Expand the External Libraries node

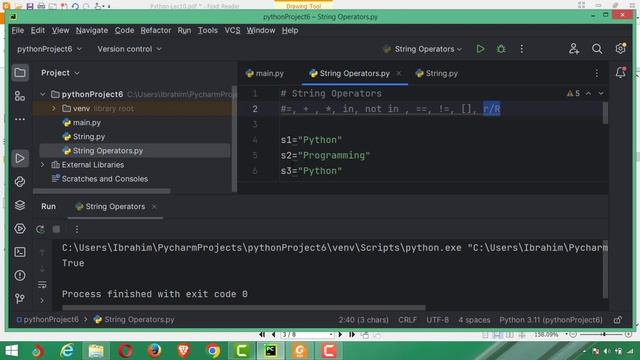[x=43, y=165]
